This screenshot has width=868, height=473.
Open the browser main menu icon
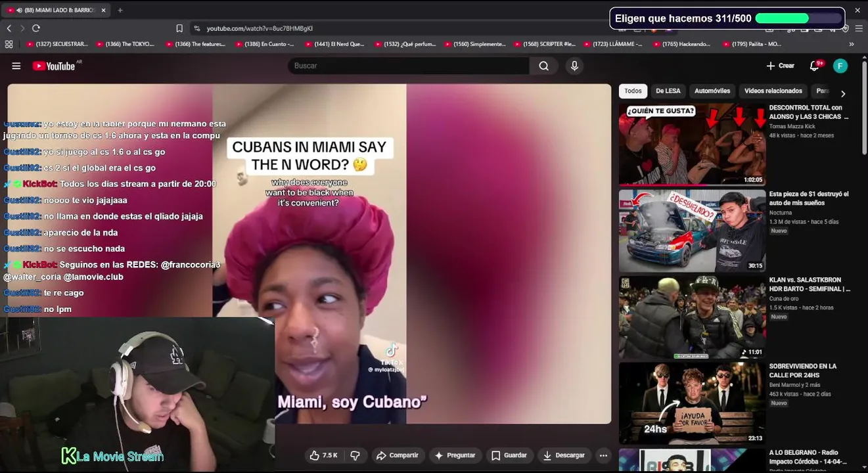coord(859,28)
